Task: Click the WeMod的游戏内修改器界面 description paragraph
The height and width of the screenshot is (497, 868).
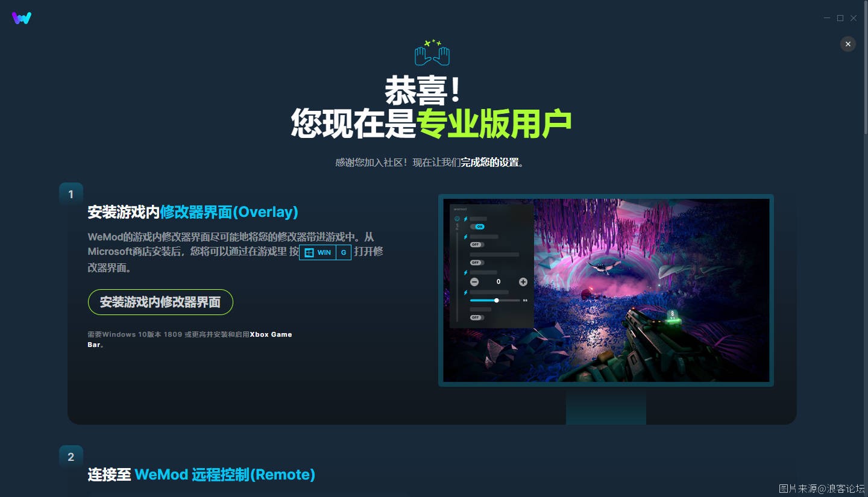Action: point(235,252)
